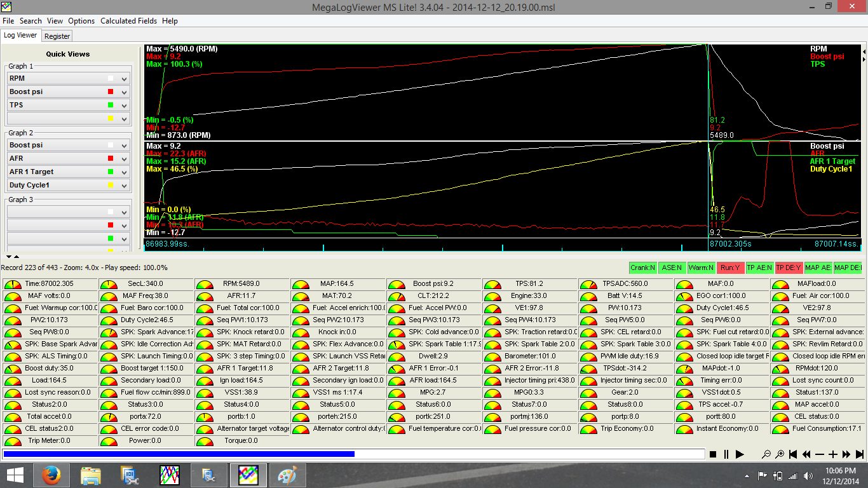
Task: Click the CLT:212.2 gauge icon
Action: (396, 297)
